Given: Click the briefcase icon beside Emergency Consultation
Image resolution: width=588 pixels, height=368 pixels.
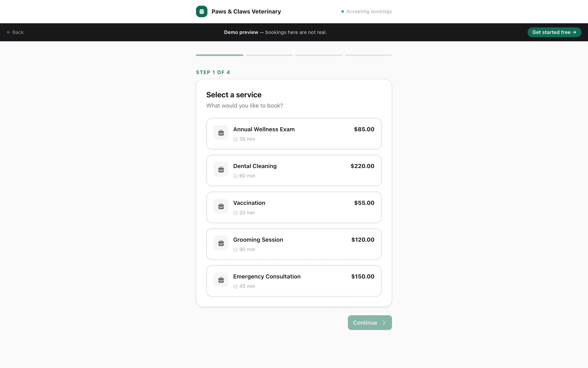Looking at the screenshot, I should [x=221, y=280].
